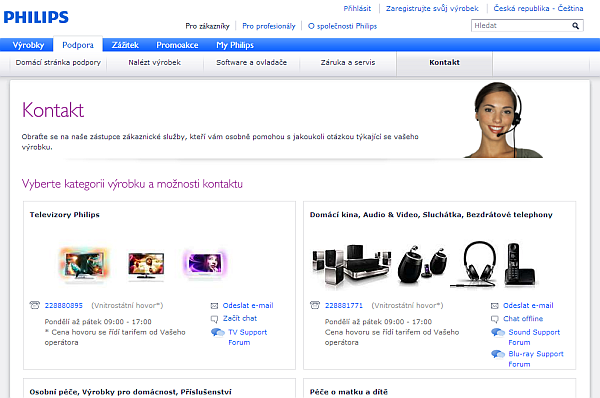Click the purple-glow TV thumbnail
Screen dimensions: 600x398
coord(205,264)
